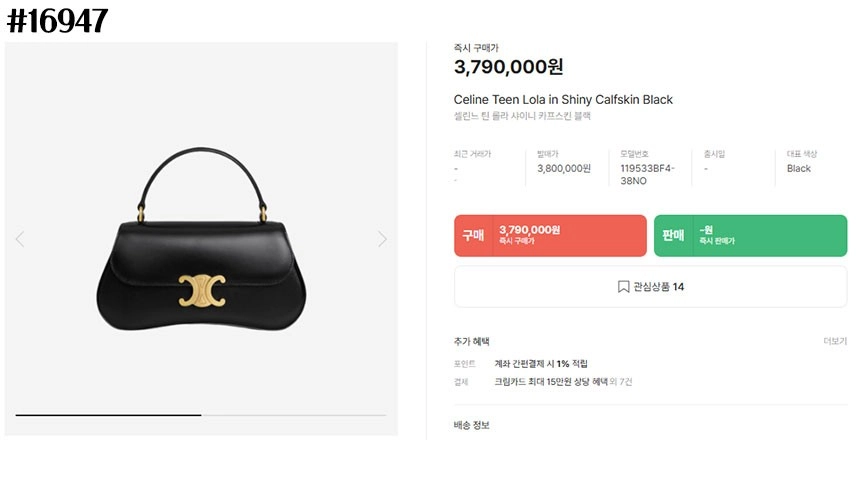The width and height of the screenshot is (860, 477).
Task: Open the black Celine bag image
Action: [201, 239]
